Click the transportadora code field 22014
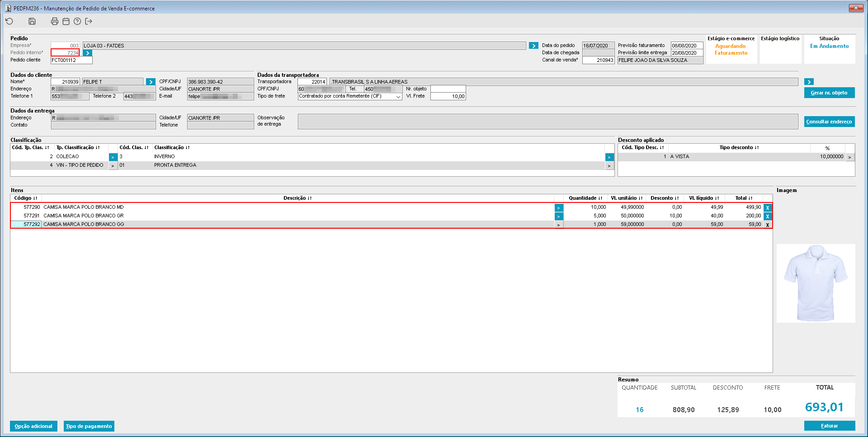The image size is (868, 437). coord(312,82)
